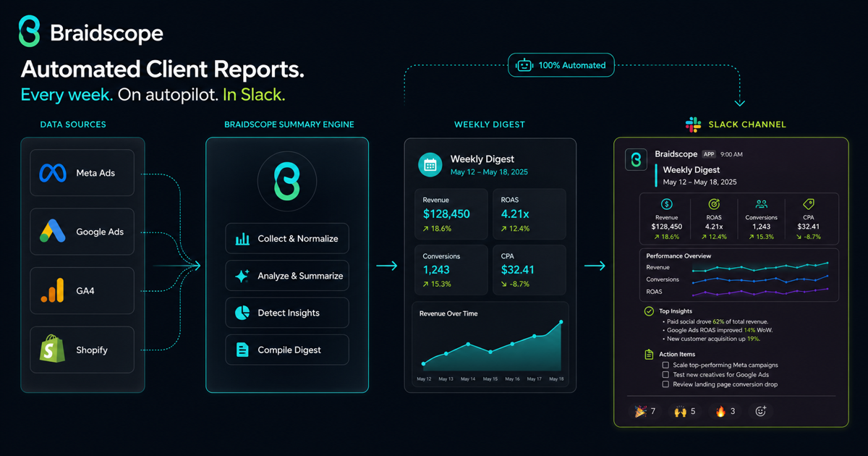Check Test new creatives for Google Ads

tap(665, 375)
